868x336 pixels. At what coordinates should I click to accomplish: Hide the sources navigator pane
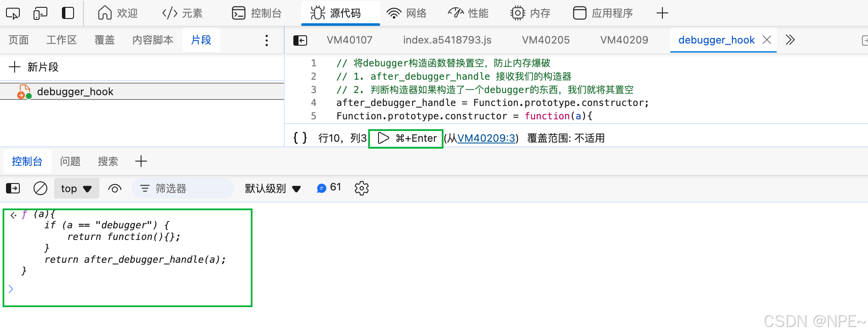[x=300, y=40]
